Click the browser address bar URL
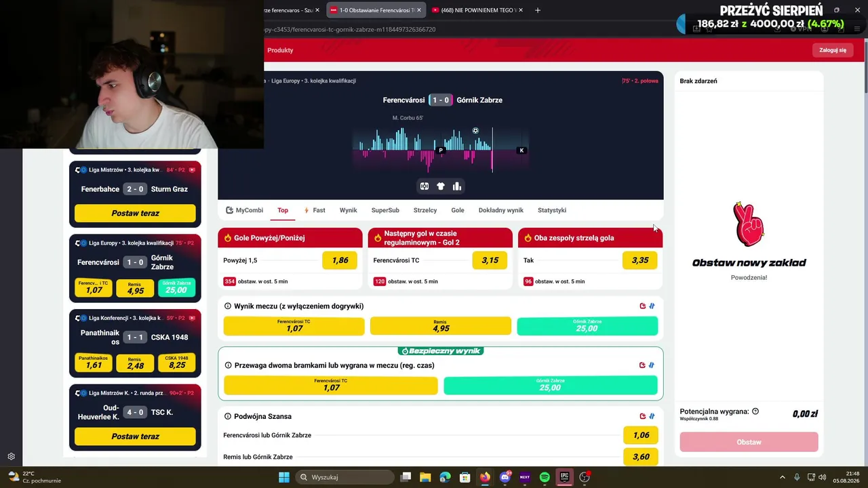 349,29
